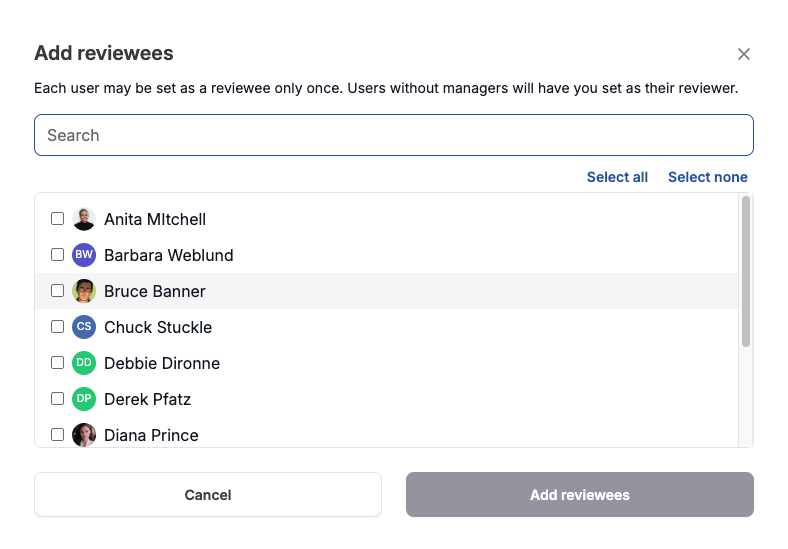Check the Diana Prince checkbox
The height and width of the screenshot is (549, 788).
(x=58, y=435)
